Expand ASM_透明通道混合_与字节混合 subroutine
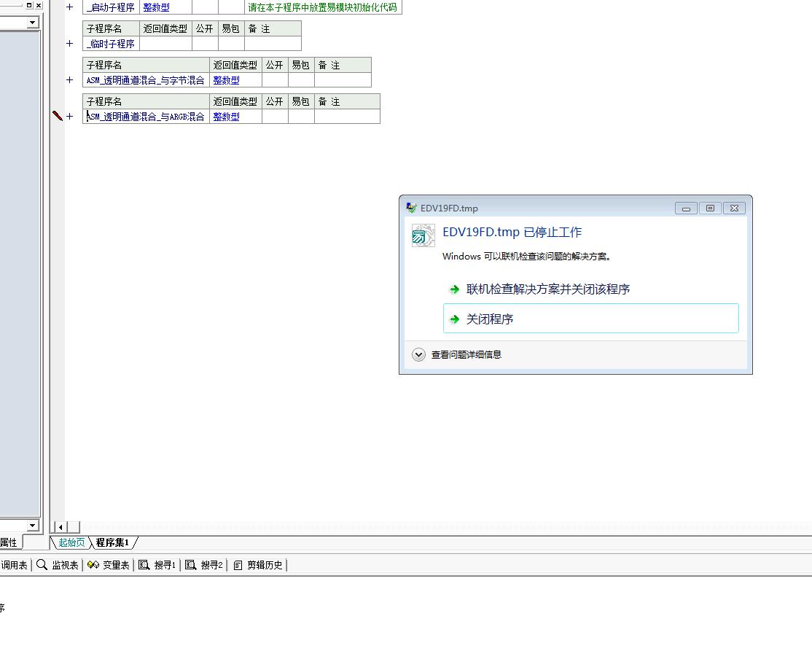The width and height of the screenshot is (812, 667). pos(70,79)
